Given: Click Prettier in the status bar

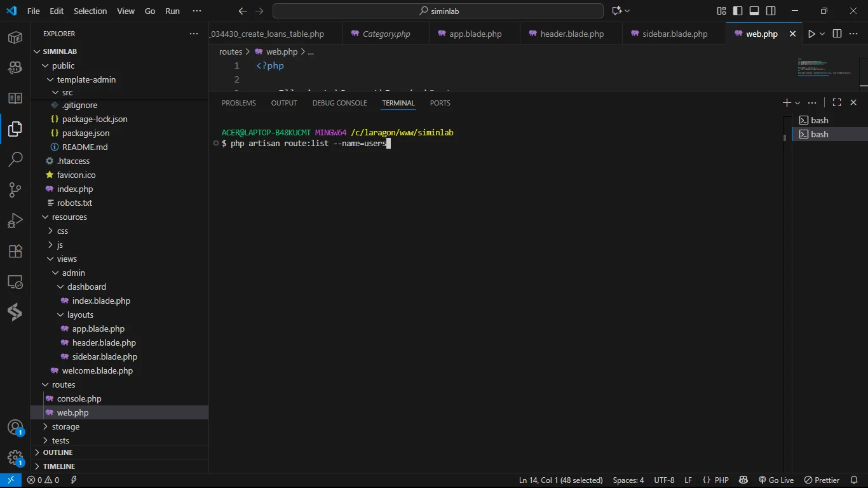Looking at the screenshot, I should tap(822, 480).
